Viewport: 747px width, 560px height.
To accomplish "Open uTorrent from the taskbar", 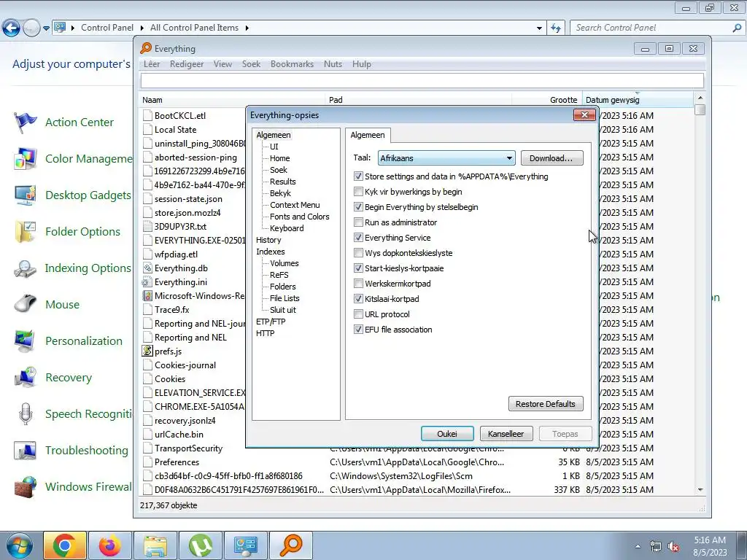I will pos(200,545).
